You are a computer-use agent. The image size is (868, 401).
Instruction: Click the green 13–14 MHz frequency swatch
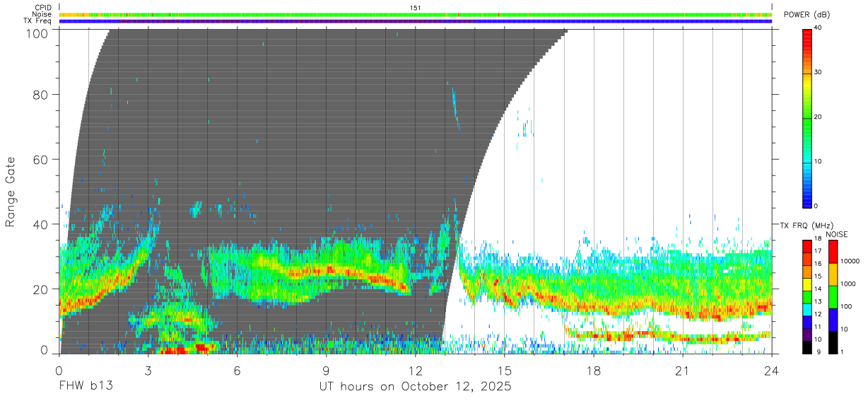[807, 297]
